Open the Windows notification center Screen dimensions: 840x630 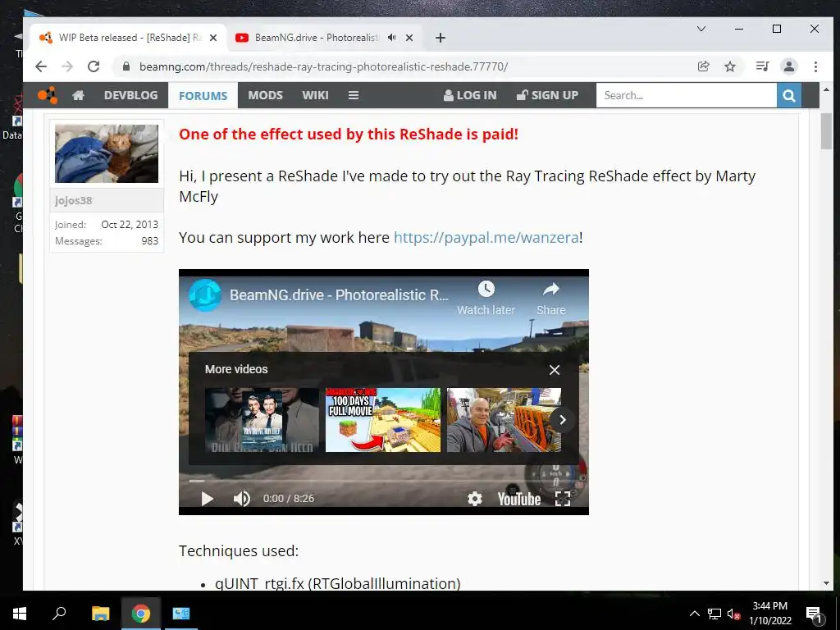tap(814, 614)
